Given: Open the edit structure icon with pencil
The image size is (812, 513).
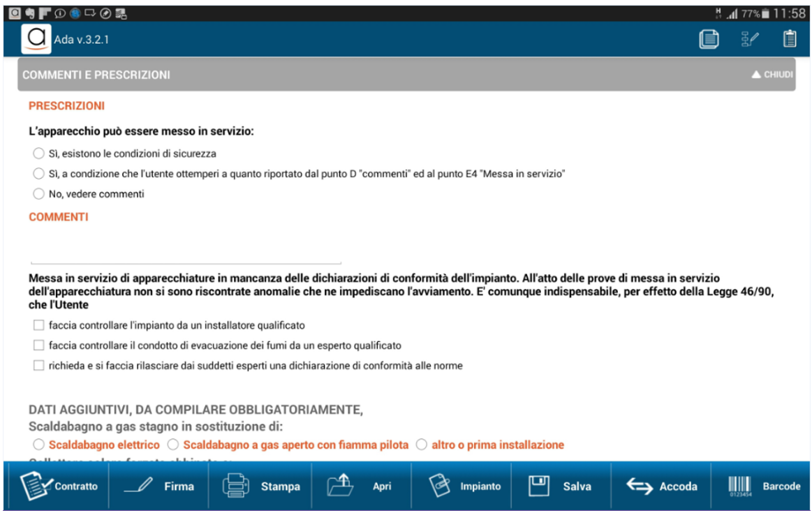Looking at the screenshot, I should click(749, 39).
